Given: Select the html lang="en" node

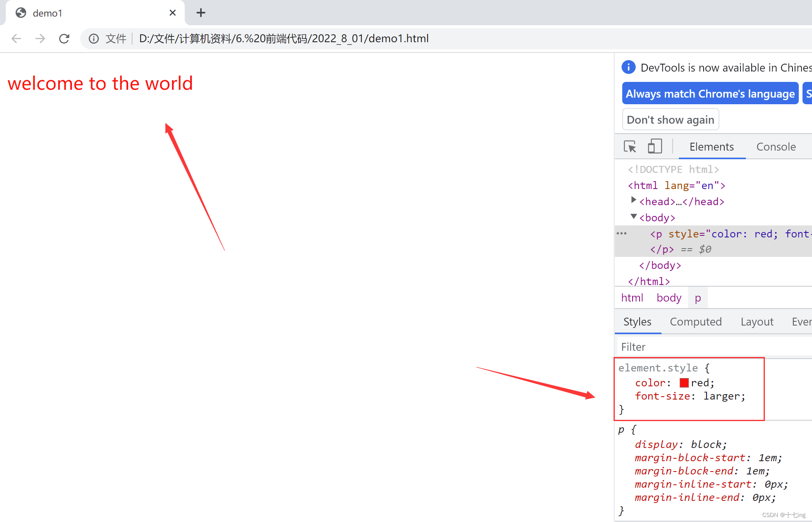Looking at the screenshot, I should coord(676,186).
